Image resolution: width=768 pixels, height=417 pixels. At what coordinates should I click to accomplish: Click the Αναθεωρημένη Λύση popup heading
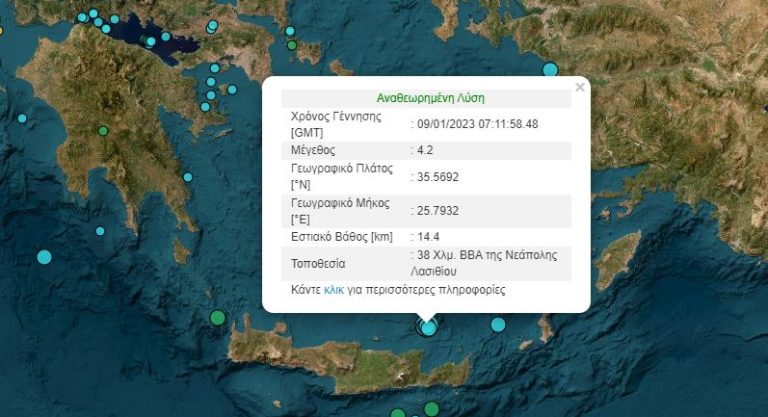(430, 99)
